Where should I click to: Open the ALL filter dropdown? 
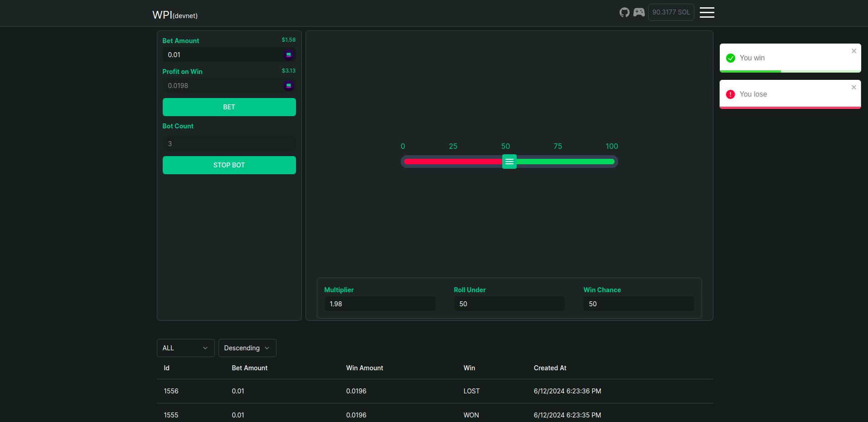[186, 348]
